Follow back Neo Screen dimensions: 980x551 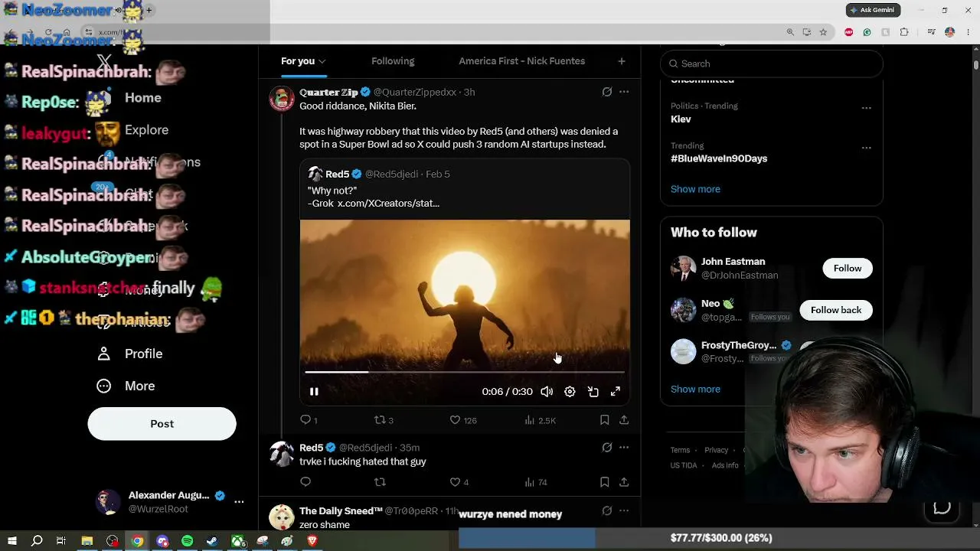tap(836, 310)
